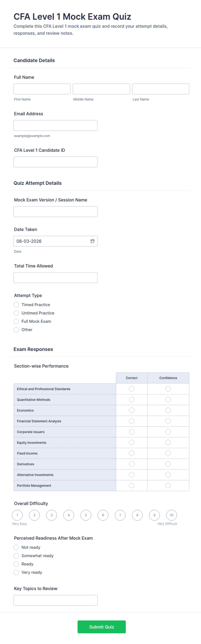Mark Correct for Ethical and Professional Standards
Screen dimensions: 201x644
tap(132, 389)
